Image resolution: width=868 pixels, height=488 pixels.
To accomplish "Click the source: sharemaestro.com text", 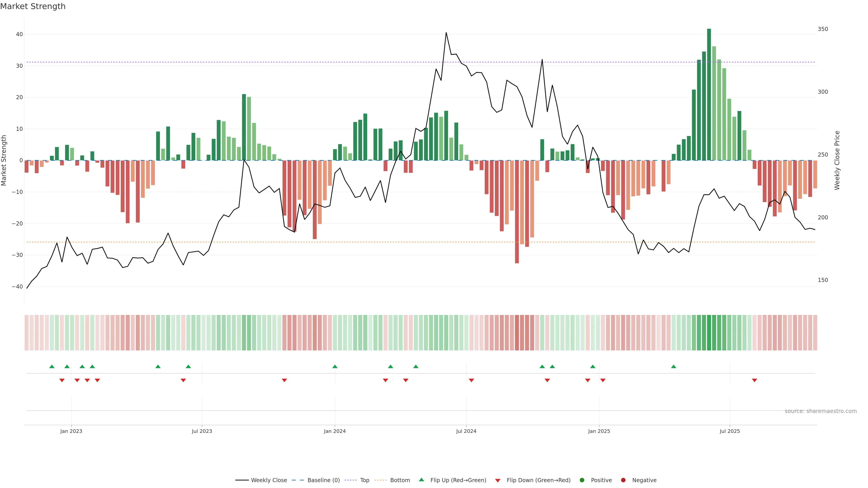I will (x=821, y=411).
